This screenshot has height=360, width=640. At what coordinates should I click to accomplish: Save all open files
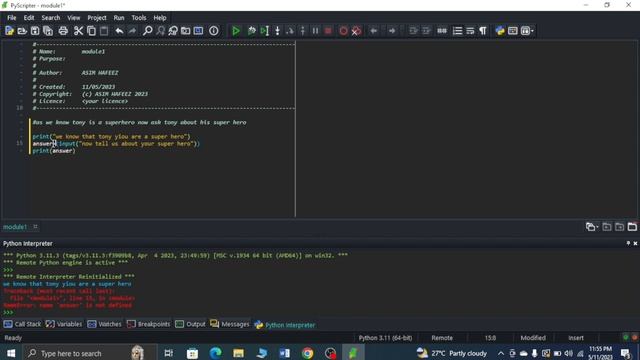[x=48, y=31]
